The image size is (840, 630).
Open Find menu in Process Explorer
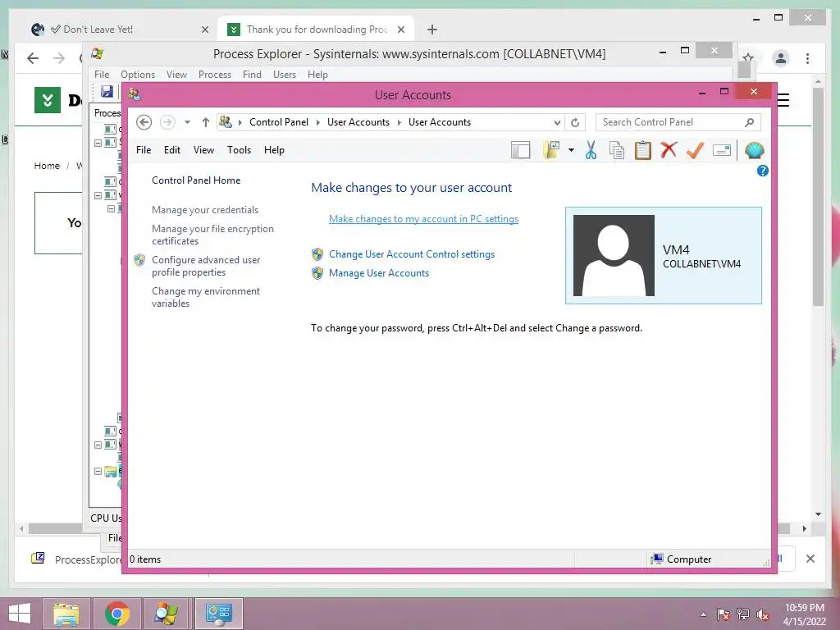pos(252,75)
